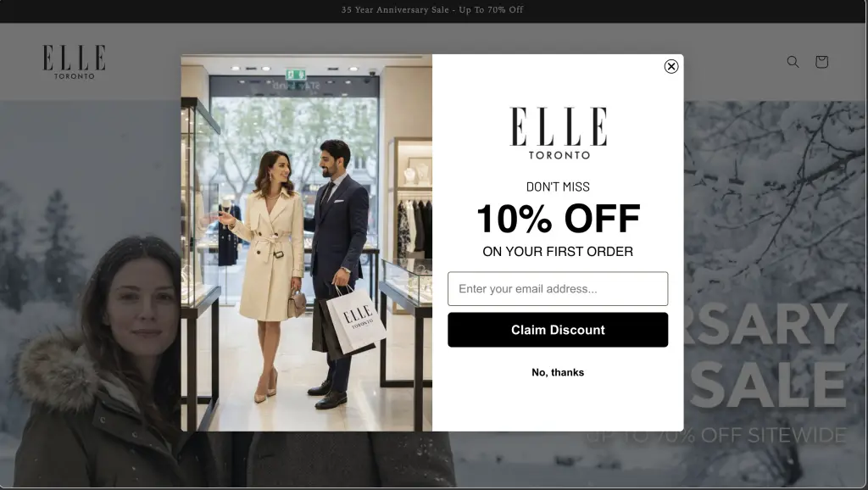
Task: Click the OFF SITEWIDE hero subtitle
Action: pos(773,435)
